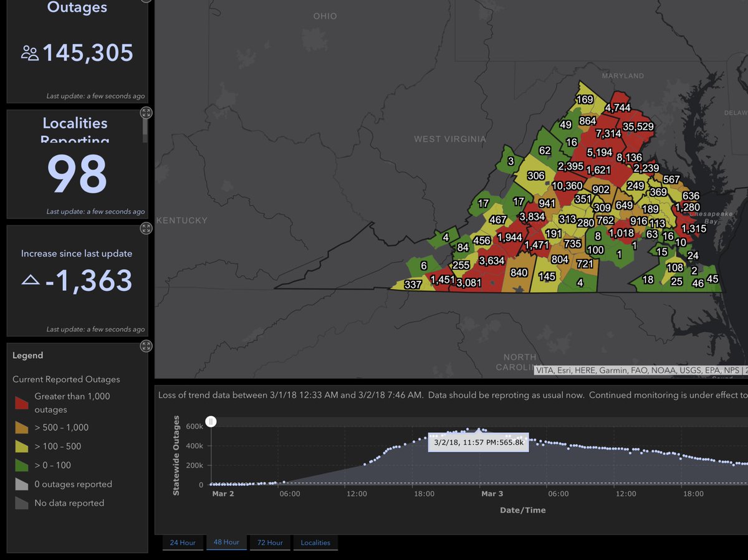
Task: Click the light gray '0 outages reported' swatch
Action: coord(22,484)
